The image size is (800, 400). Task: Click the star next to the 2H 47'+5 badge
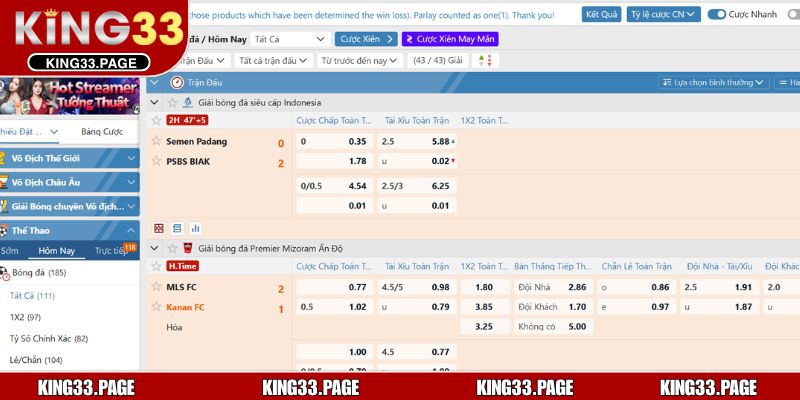coord(156,120)
